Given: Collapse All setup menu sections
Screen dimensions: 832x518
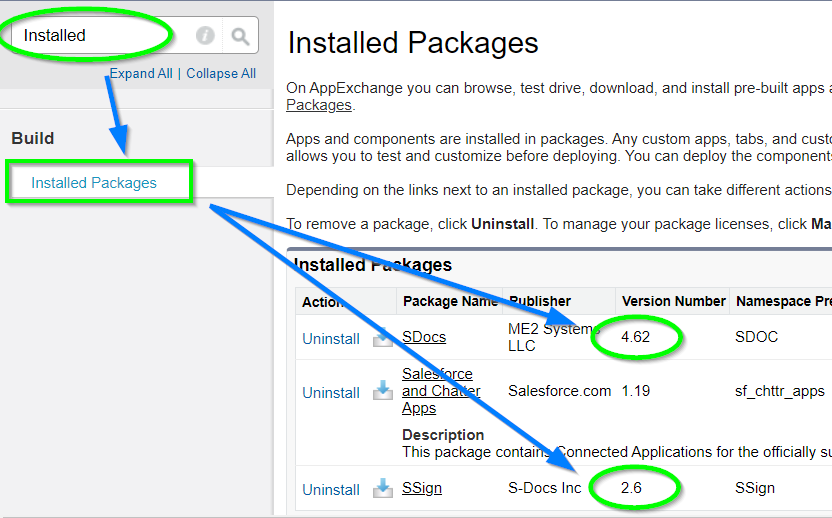Looking at the screenshot, I should [x=221, y=73].
